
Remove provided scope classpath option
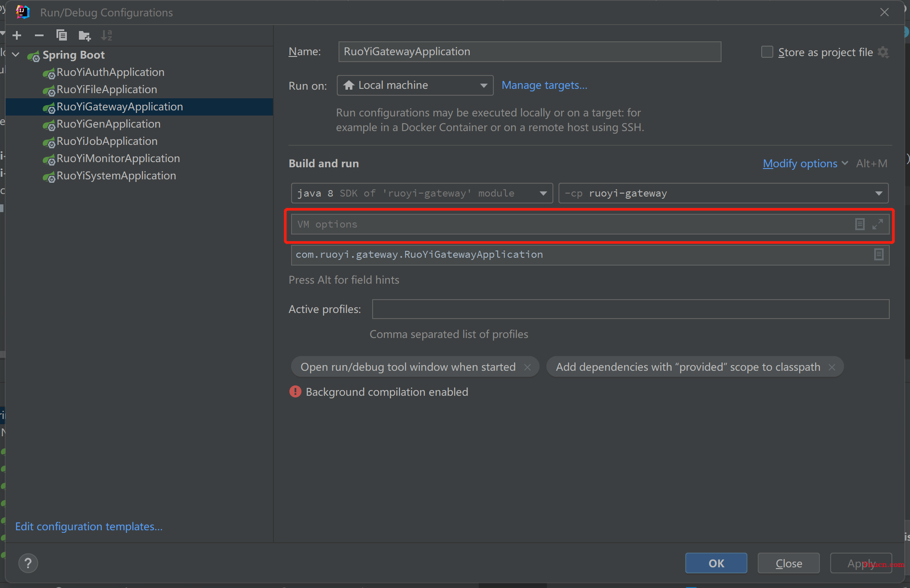click(832, 367)
